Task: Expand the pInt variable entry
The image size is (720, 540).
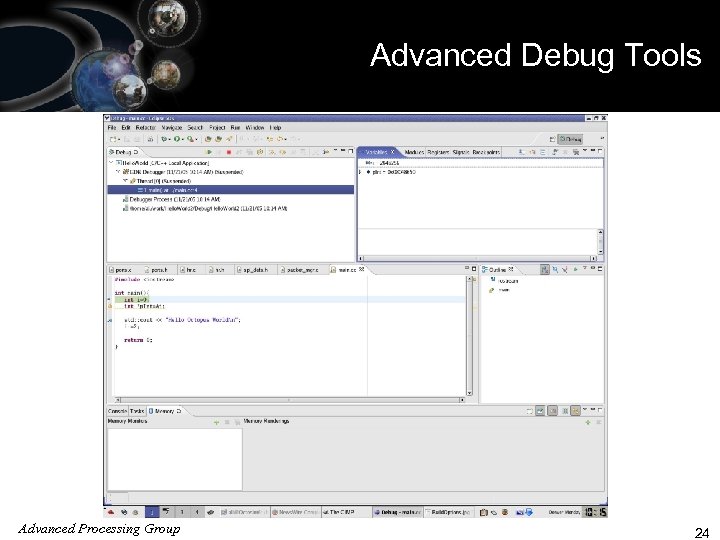Action: [x=360, y=172]
